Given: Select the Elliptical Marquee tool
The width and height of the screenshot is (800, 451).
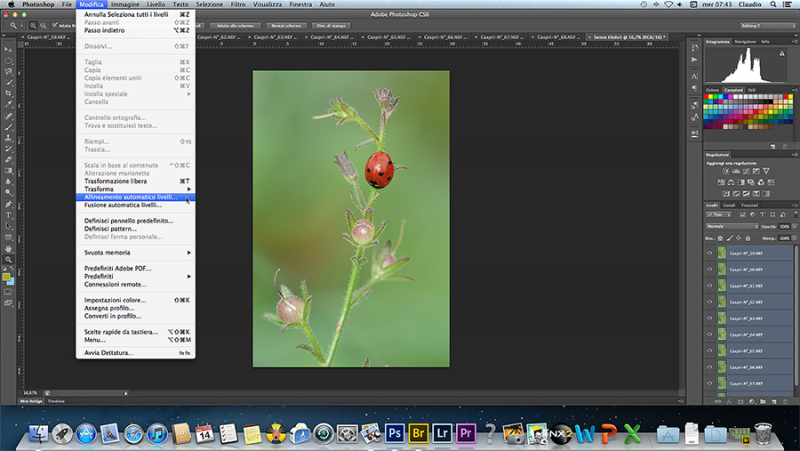Looking at the screenshot, I should [x=8, y=61].
